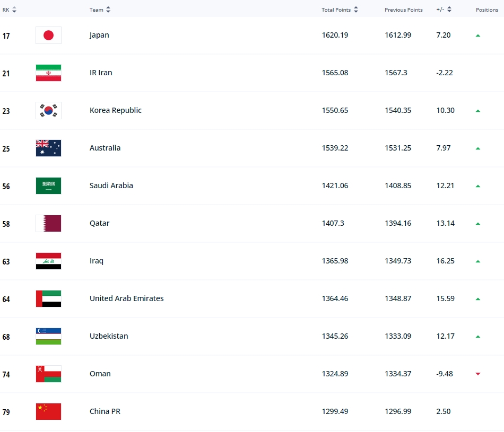Viewport: 504px width, 432px height.
Task: Click the Iraq flag icon
Action: click(x=48, y=261)
